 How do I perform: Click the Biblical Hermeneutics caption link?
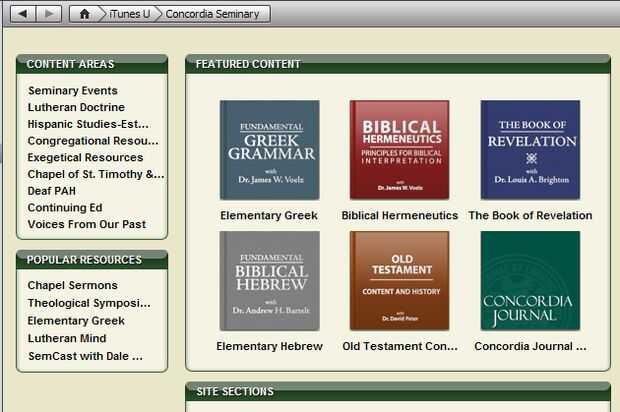click(x=400, y=215)
